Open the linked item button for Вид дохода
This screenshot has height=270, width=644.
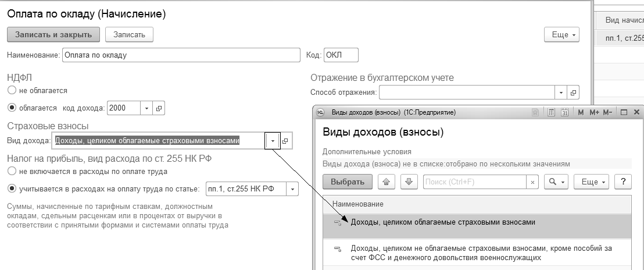pos(285,141)
